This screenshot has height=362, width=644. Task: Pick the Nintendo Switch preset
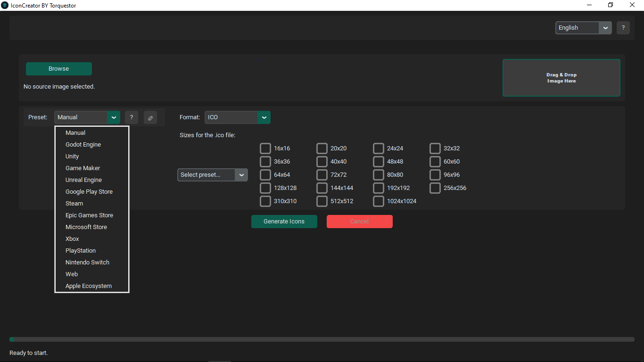[92, 263]
